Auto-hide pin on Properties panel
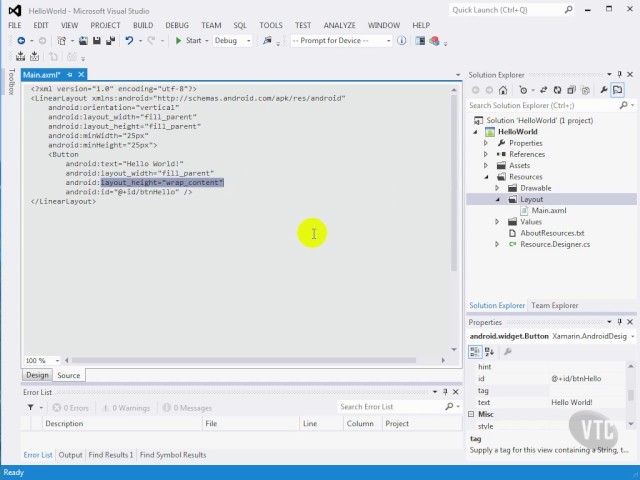Image resolution: width=640 pixels, height=480 pixels. tap(620, 322)
